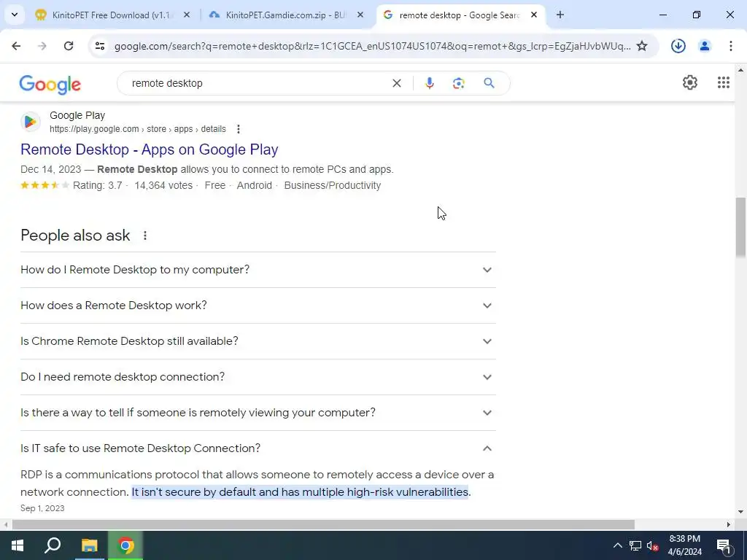Go forward to the next page

pos(42,46)
